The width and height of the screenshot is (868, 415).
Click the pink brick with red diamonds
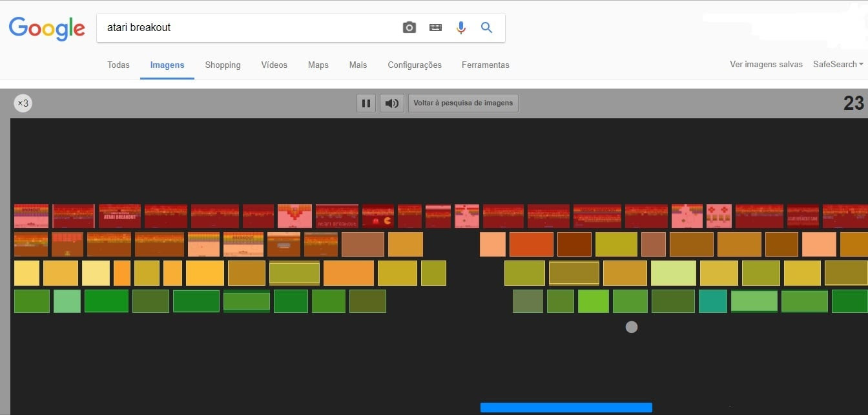coord(719,216)
